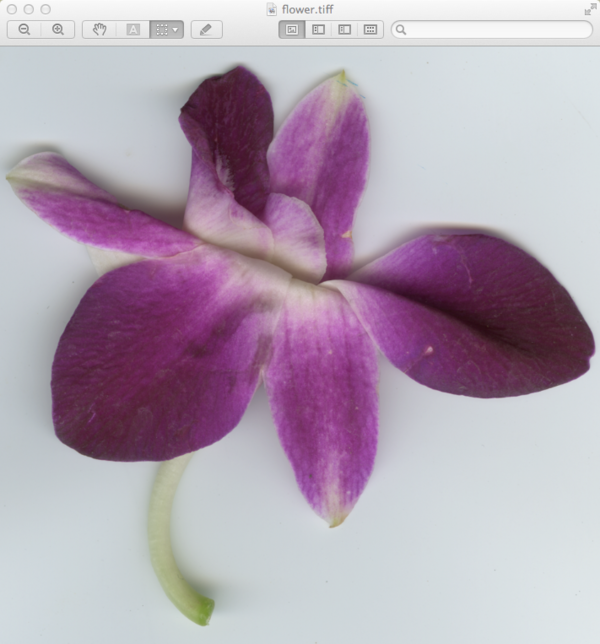Screen dimensions: 600x644
Task: Switch to Table of Contents view
Action: 344,30
